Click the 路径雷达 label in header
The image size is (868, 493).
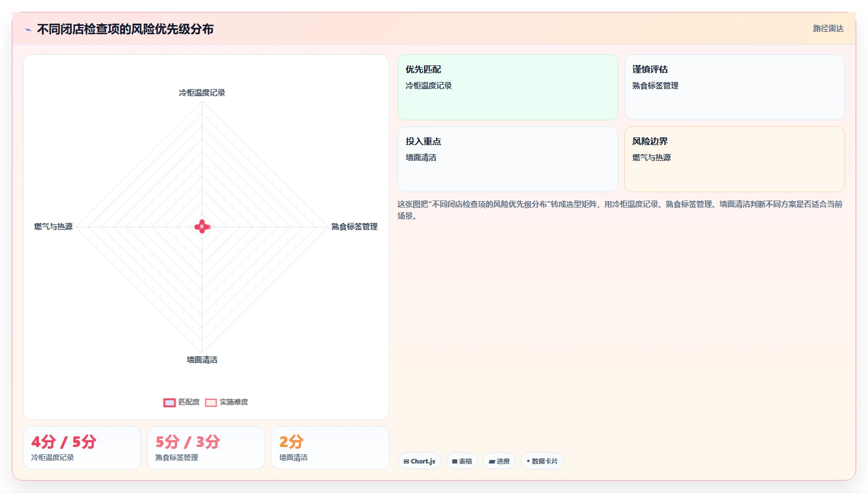[x=828, y=28]
